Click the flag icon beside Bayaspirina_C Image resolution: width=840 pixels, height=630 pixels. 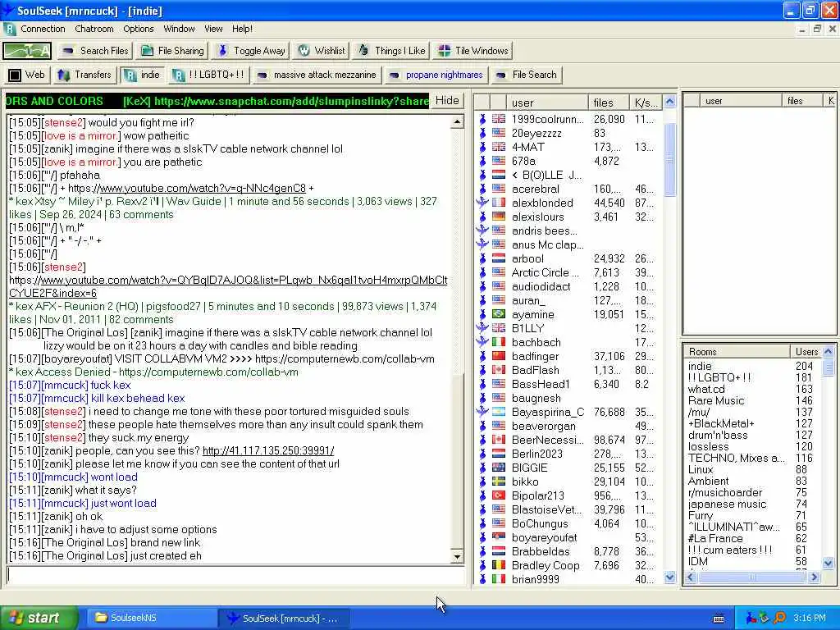pyautogui.click(x=499, y=412)
